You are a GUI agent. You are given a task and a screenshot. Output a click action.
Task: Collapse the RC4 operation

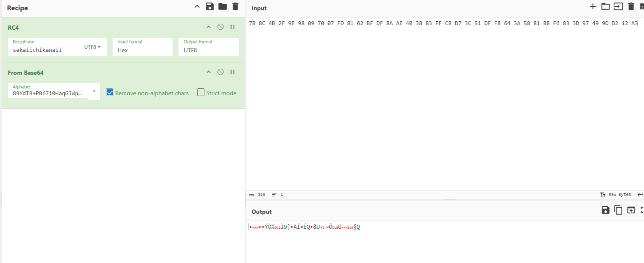tap(209, 27)
